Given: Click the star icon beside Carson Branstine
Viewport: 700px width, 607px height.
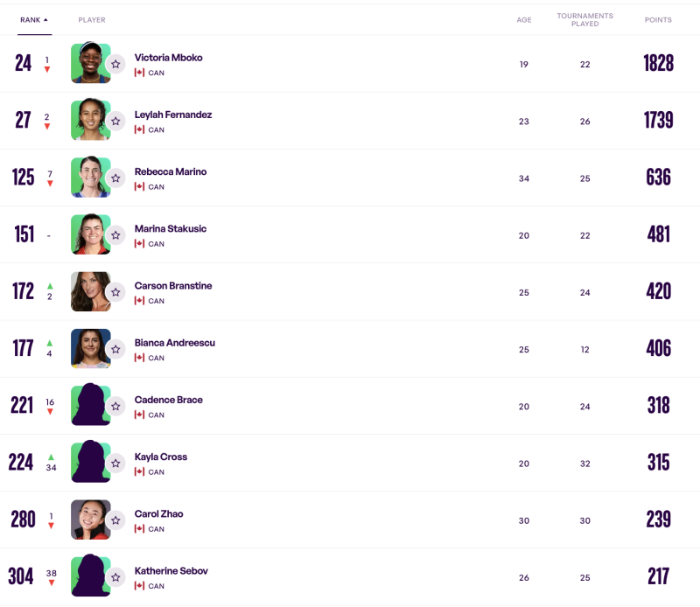Looking at the screenshot, I should click(115, 292).
